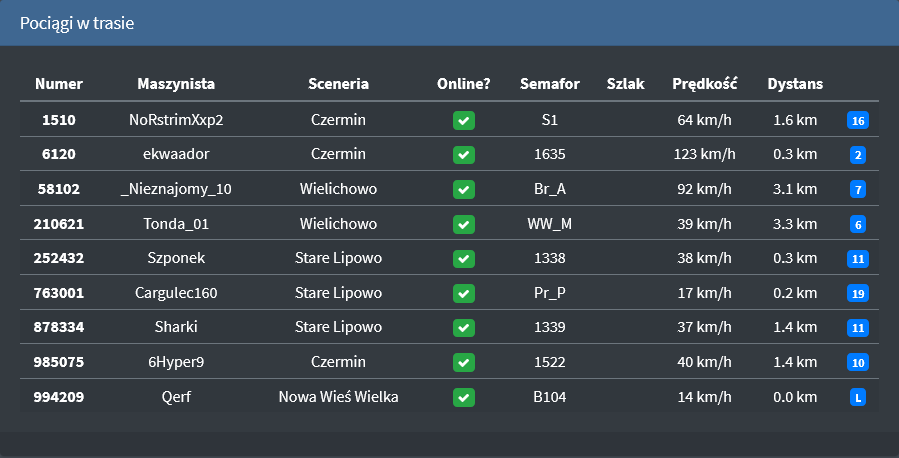899x458 pixels.
Task: Click blue badge 7 for train 58102
Action: (858, 190)
